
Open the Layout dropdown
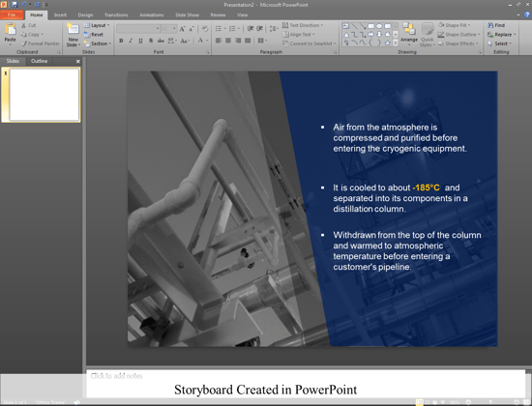[x=97, y=25]
